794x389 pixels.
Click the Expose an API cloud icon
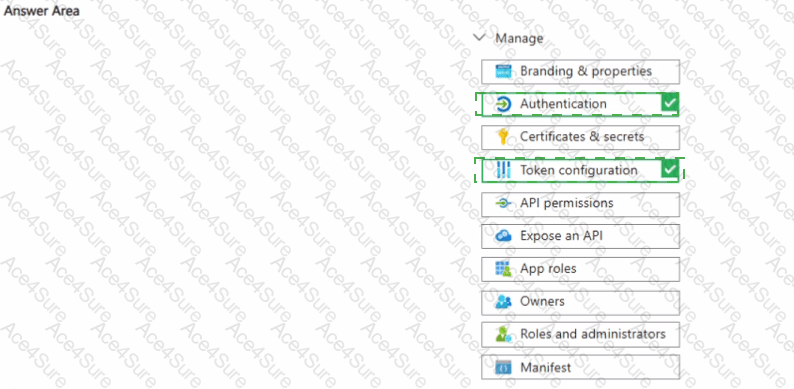click(503, 236)
